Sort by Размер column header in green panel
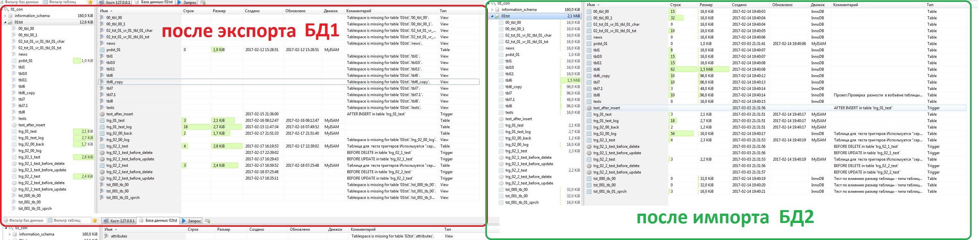Image resolution: width=980 pixels, height=240 pixels. (706, 5)
